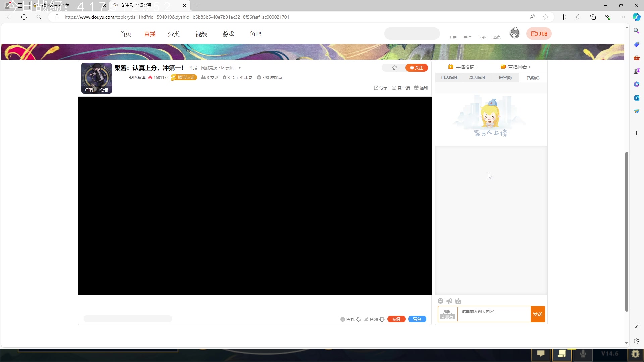Click the address bar URL
This screenshot has width=644, height=362.
[177, 17]
